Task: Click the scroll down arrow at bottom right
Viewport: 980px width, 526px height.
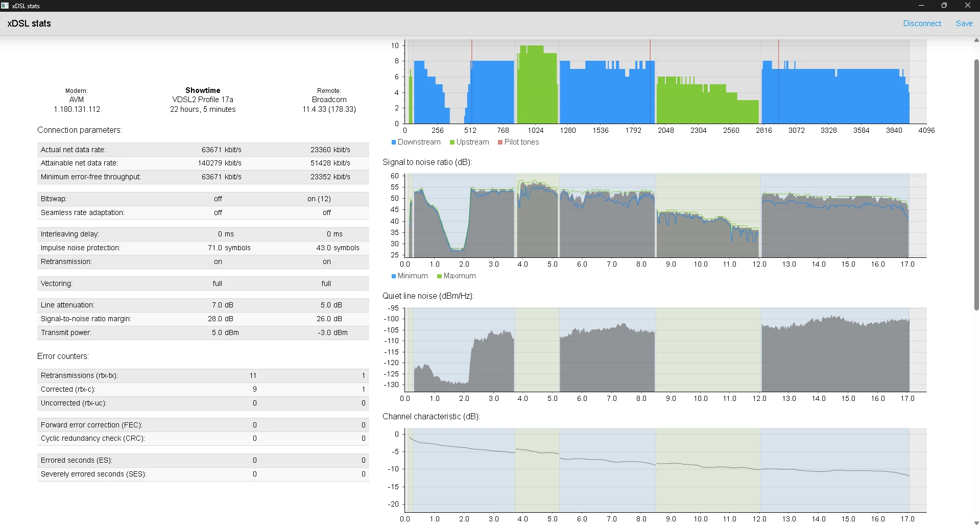Action: coord(976,522)
